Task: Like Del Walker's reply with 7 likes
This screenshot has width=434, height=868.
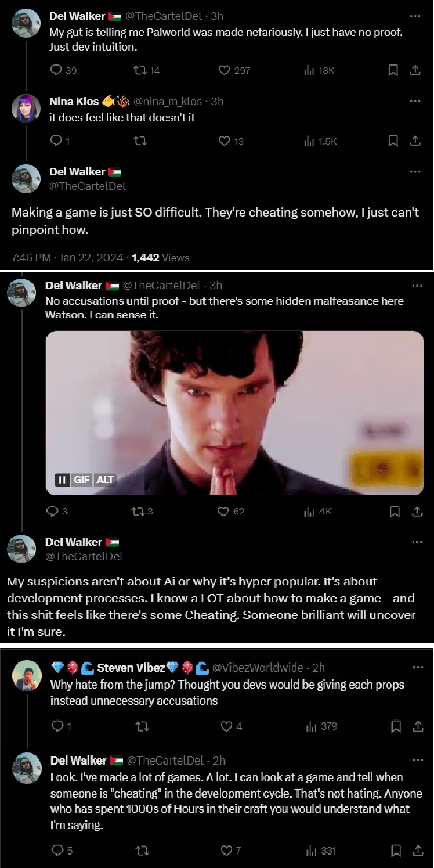Action: 231,851
